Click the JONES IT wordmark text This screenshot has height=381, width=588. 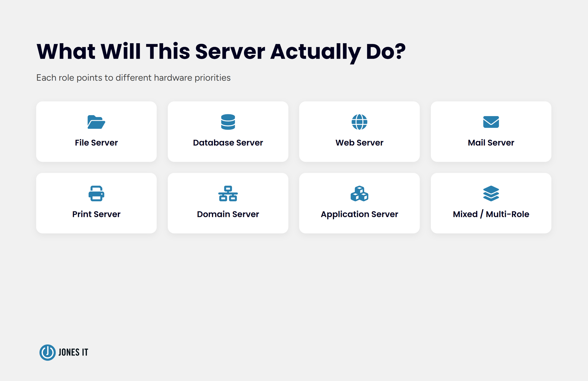(73, 353)
